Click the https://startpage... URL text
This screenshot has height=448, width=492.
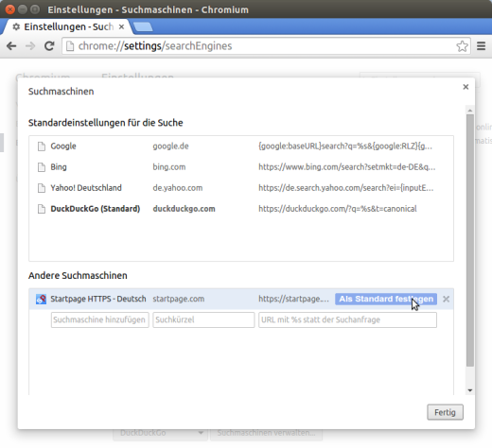(x=293, y=299)
